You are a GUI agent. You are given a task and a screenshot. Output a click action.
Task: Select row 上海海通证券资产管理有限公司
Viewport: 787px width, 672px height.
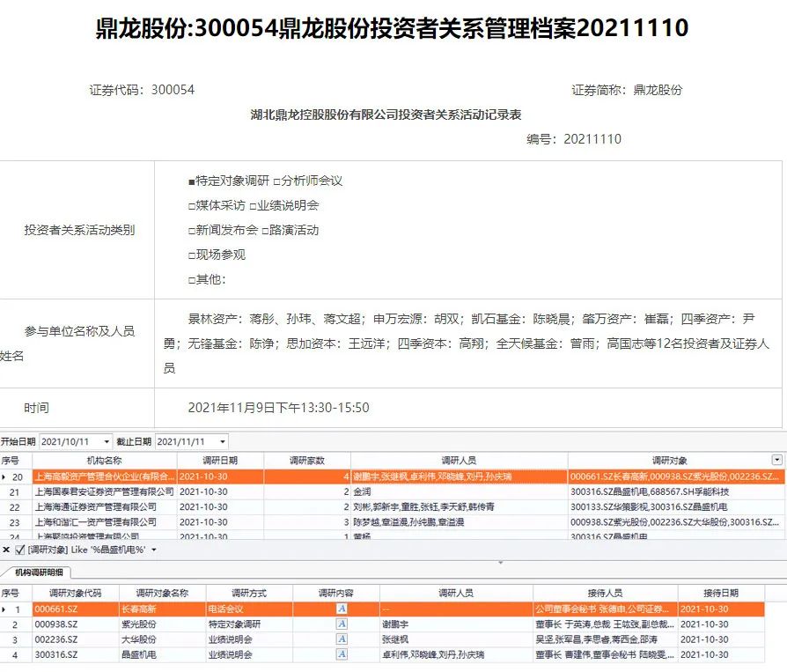coord(393,507)
